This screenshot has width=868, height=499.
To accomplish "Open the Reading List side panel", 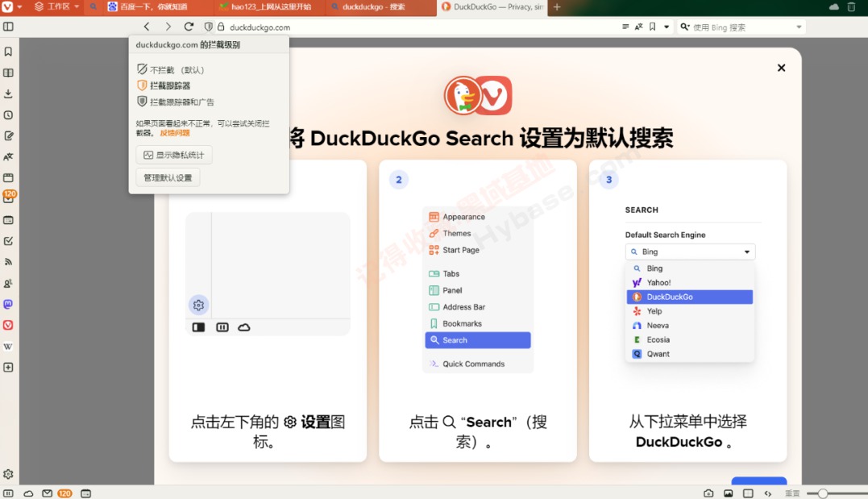I will tap(8, 73).
